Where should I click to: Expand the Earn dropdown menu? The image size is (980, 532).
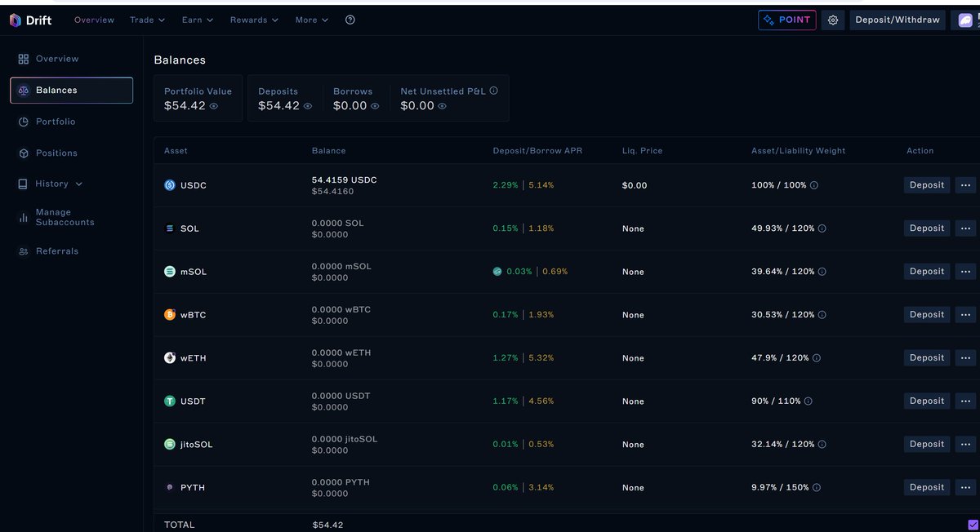click(198, 20)
